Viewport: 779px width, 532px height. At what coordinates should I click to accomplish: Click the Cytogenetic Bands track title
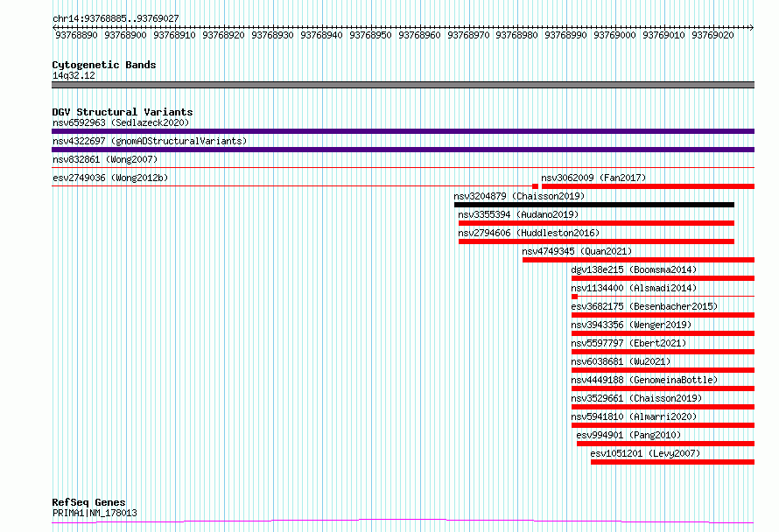pyautogui.click(x=104, y=65)
